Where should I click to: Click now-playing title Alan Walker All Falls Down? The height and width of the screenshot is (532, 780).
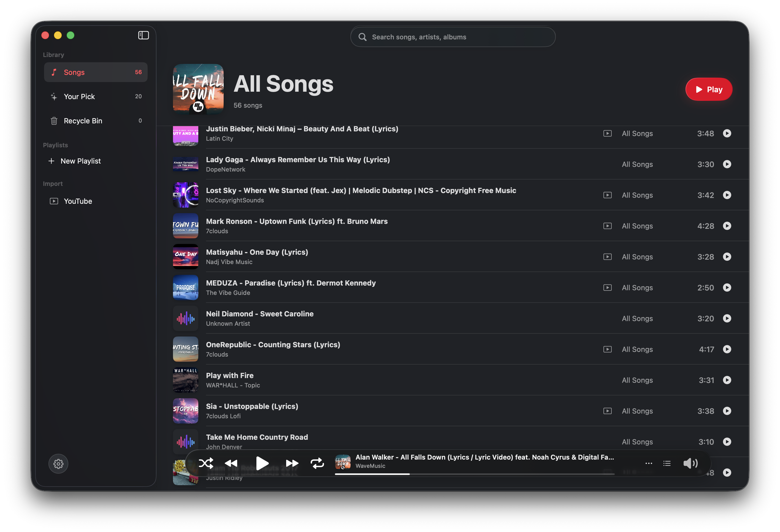pos(484,457)
